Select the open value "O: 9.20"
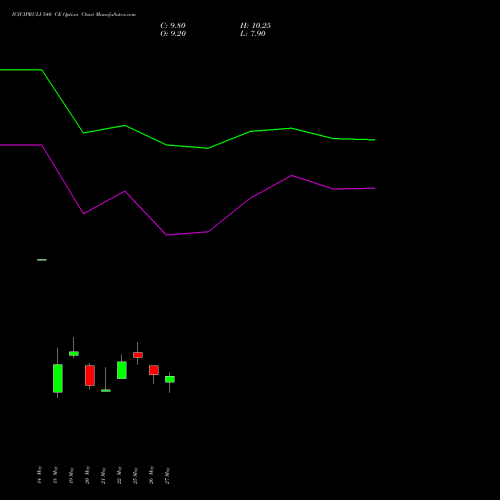The width and height of the screenshot is (500, 500). [173, 34]
